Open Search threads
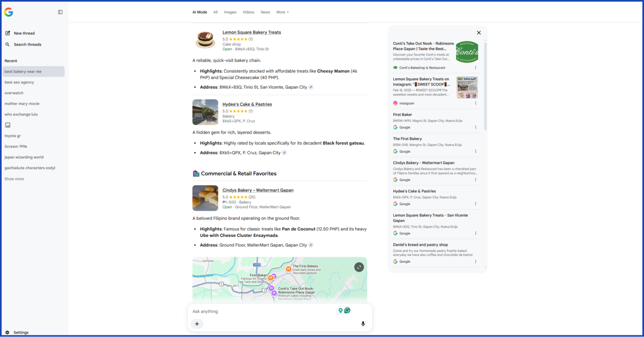644x337 pixels. tap(23, 44)
